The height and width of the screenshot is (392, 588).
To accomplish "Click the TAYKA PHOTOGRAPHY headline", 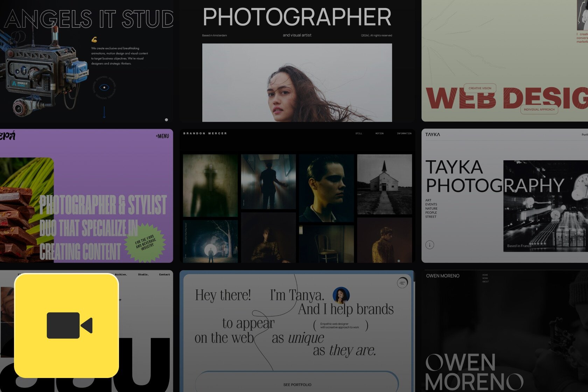I will (495, 176).
